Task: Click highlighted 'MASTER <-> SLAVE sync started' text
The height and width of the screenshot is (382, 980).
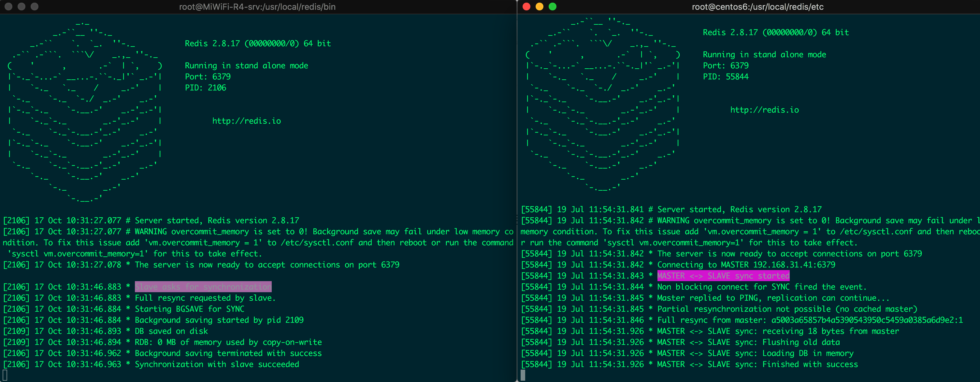Action: (x=723, y=276)
